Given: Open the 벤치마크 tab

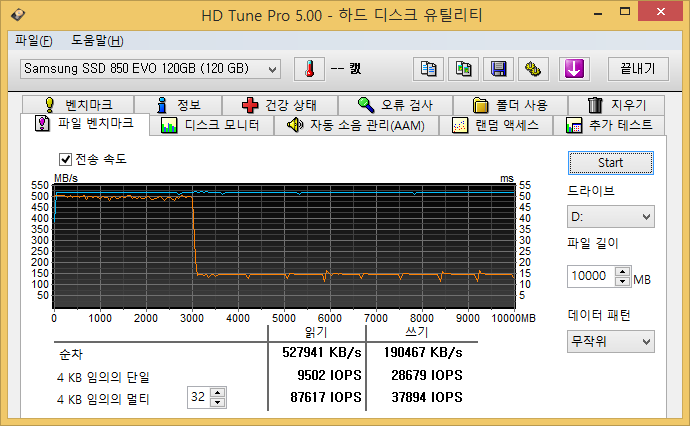Looking at the screenshot, I should pyautogui.click(x=78, y=105).
